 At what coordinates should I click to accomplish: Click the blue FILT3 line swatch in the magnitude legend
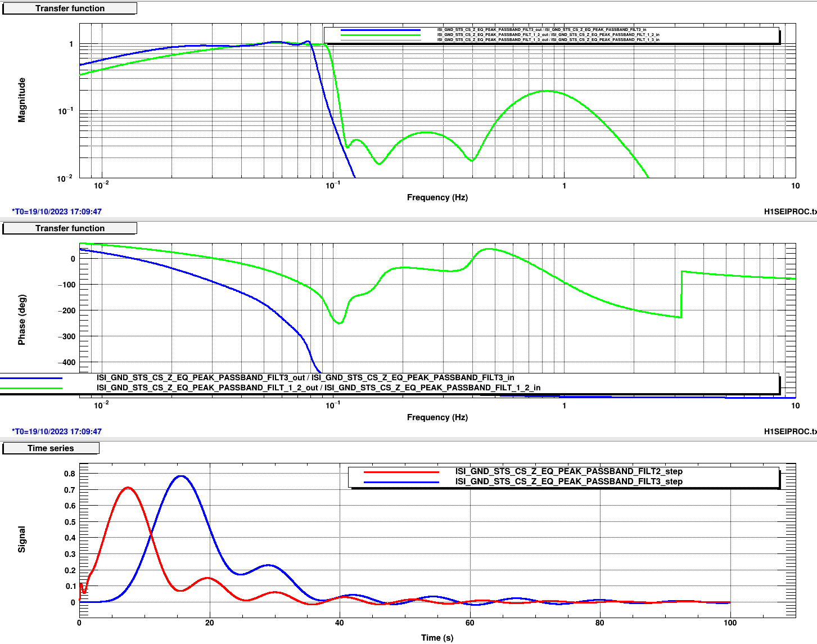pyautogui.click(x=380, y=30)
